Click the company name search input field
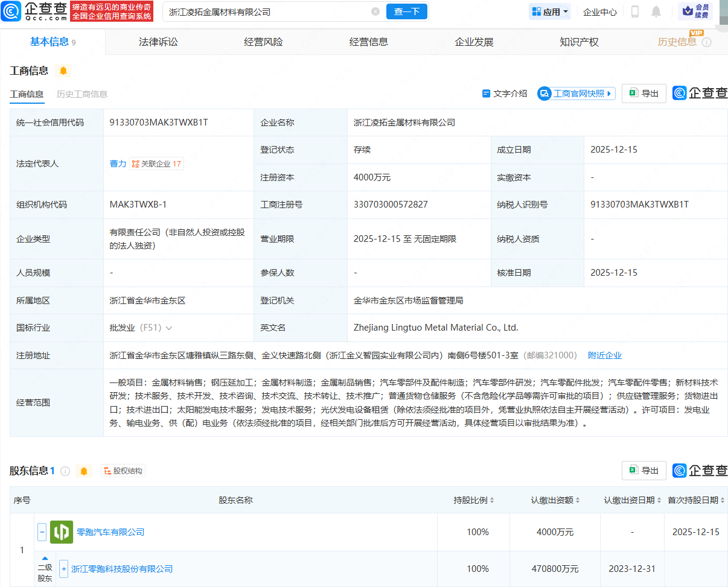This screenshot has height=587, width=728. pyautogui.click(x=266, y=11)
